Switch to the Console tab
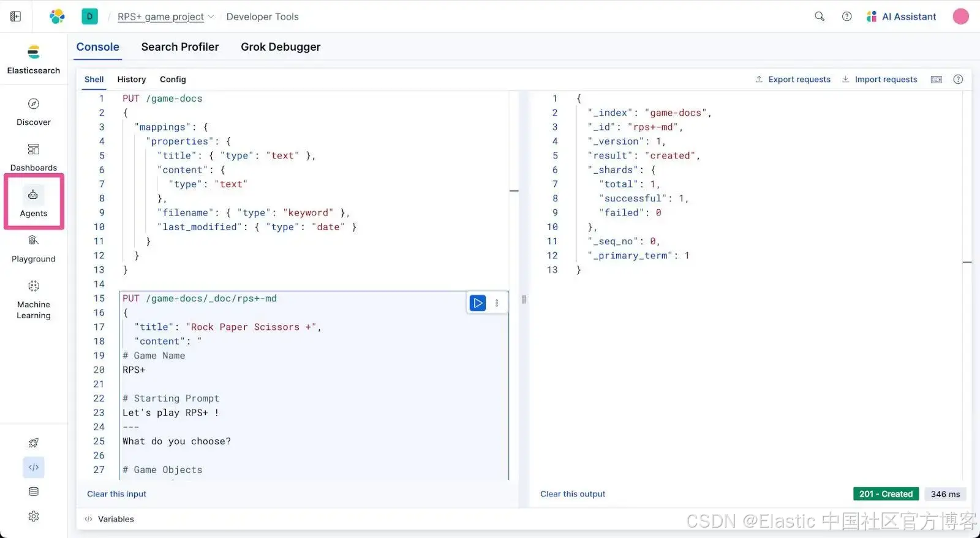Screen dimensions: 980x538 click(x=98, y=47)
